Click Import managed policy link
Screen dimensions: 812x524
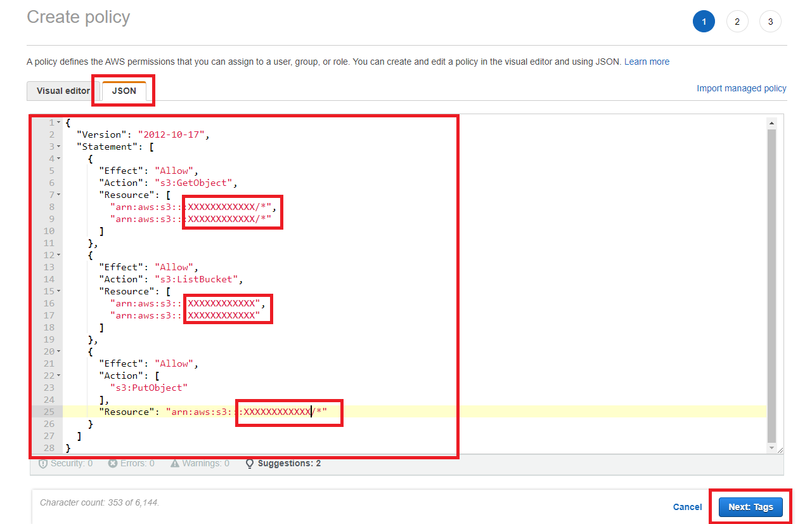[x=741, y=88]
